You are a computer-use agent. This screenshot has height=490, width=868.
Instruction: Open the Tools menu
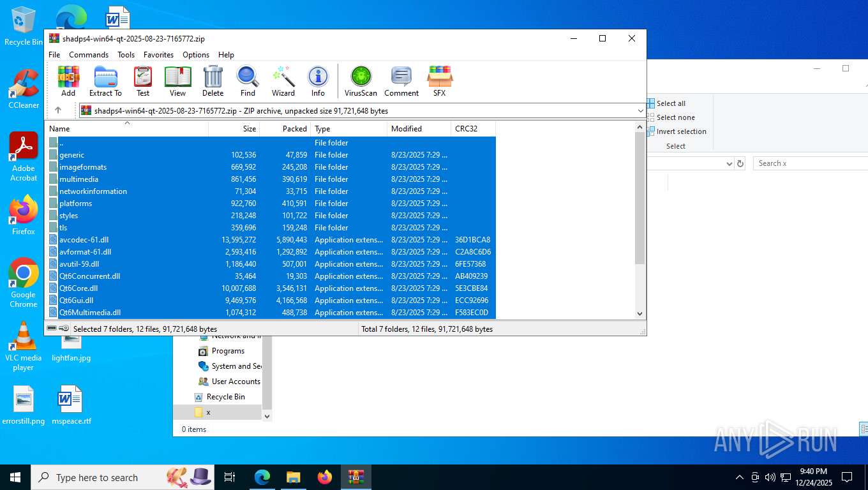(126, 55)
